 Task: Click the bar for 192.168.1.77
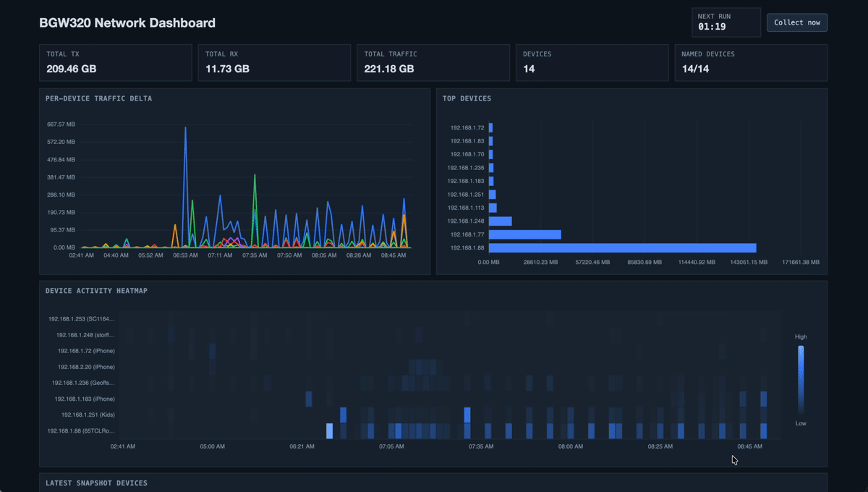tap(524, 234)
